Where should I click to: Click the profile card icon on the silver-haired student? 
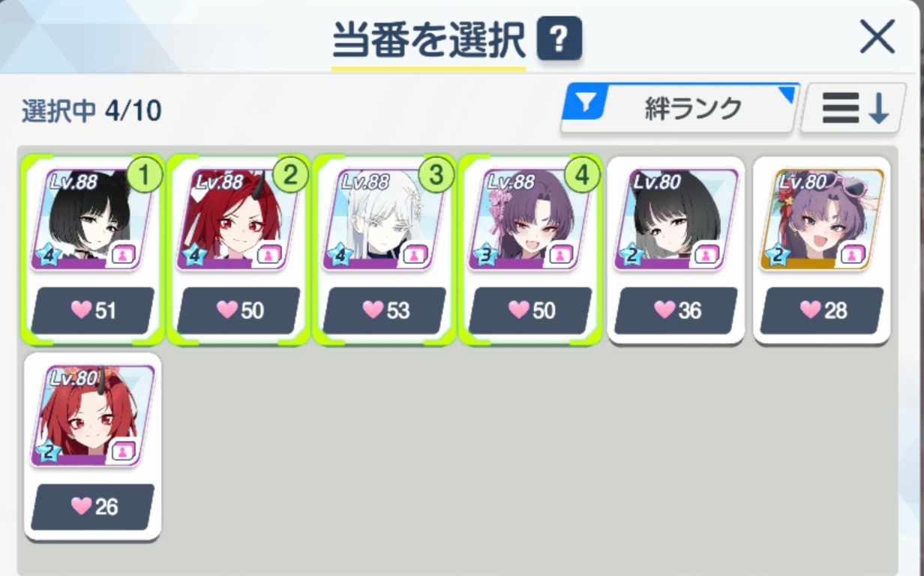pyautogui.click(x=413, y=255)
